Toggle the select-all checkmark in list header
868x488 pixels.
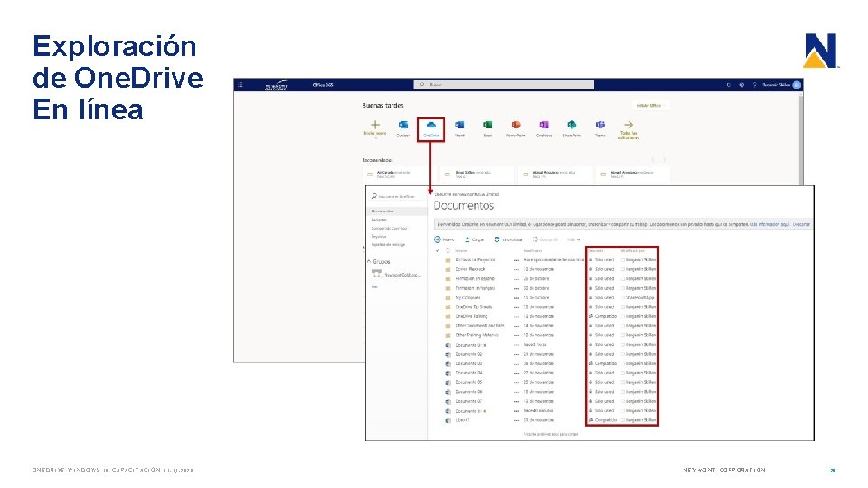[x=438, y=250]
